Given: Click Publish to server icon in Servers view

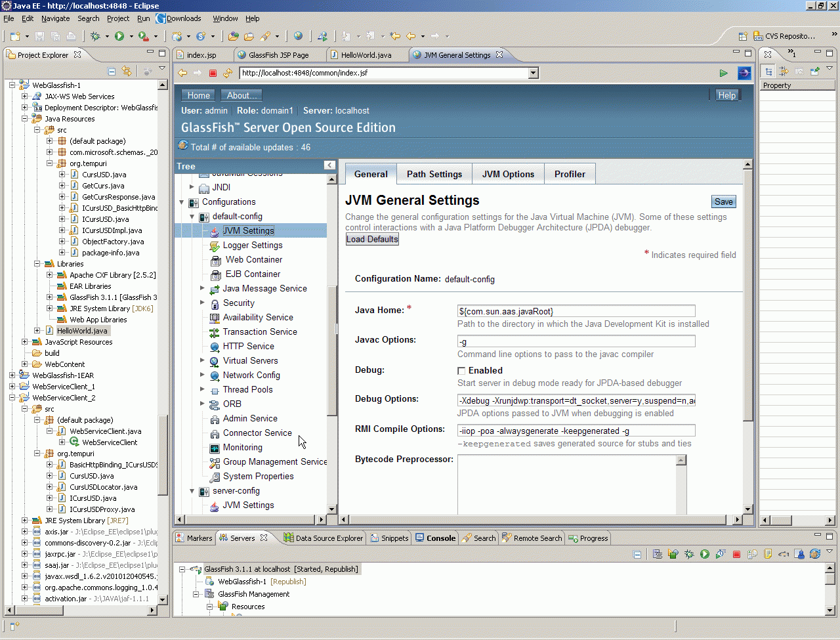Looking at the screenshot, I should click(752, 554).
